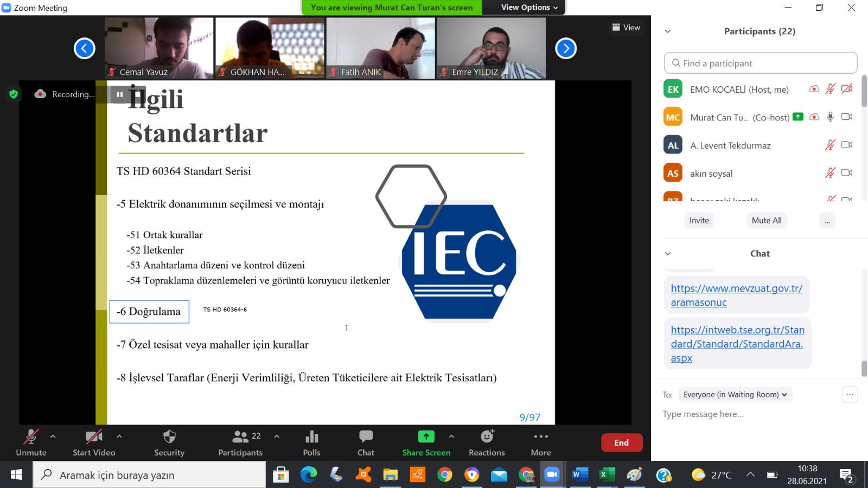Viewport: 868px width, 488px height.
Task: Toggle akın soysal muted microphone icon
Action: [x=831, y=173]
